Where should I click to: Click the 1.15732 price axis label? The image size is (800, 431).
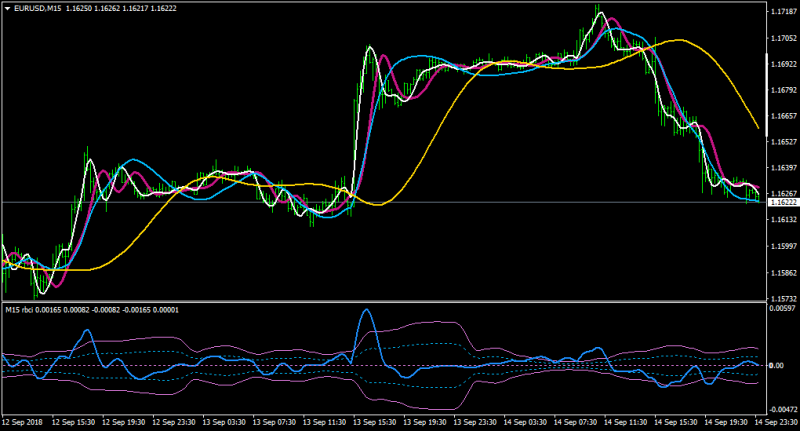785,299
